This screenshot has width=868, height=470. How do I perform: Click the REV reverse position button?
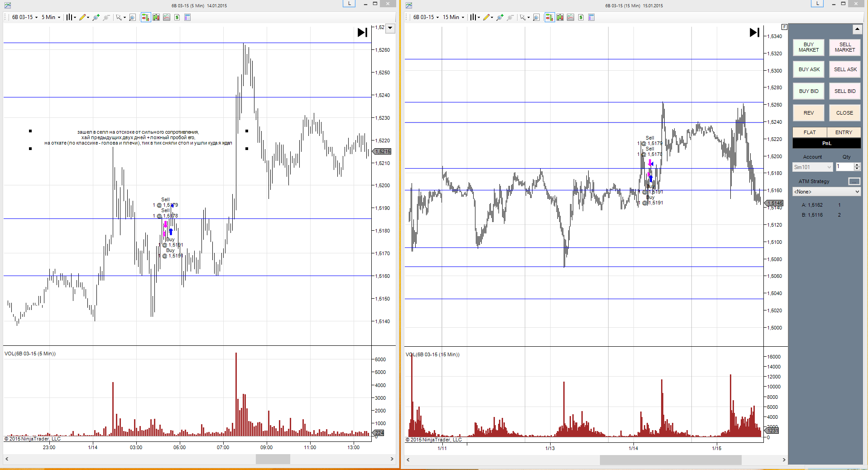point(809,113)
